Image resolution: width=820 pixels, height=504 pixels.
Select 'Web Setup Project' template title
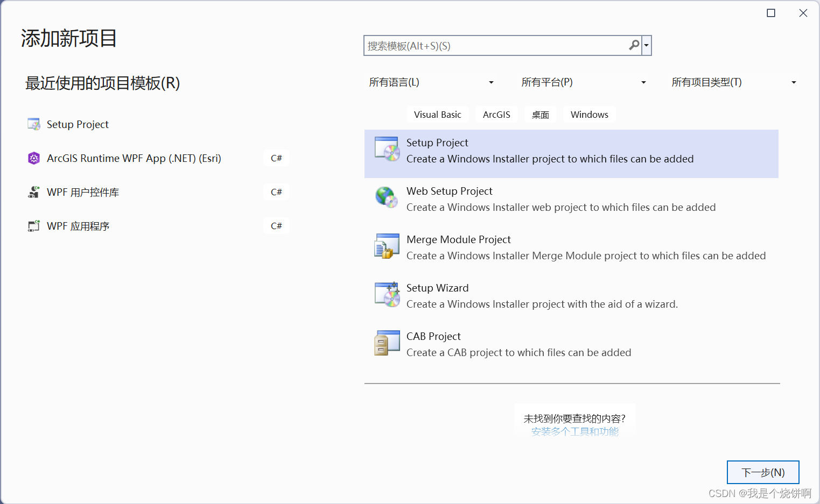(x=450, y=191)
